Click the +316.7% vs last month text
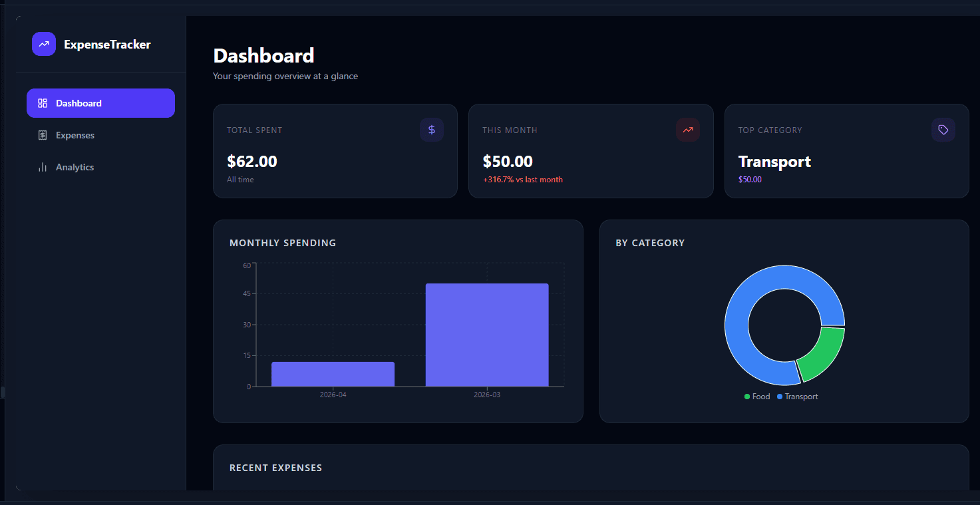 pos(523,180)
